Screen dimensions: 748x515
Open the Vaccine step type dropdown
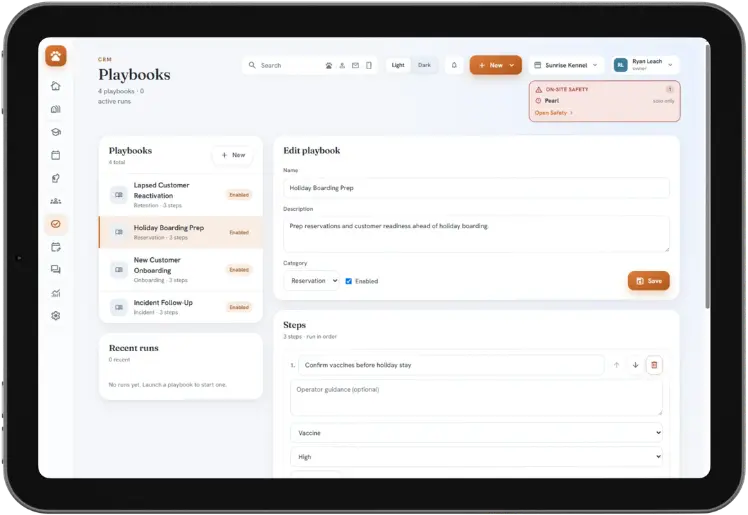(x=476, y=433)
